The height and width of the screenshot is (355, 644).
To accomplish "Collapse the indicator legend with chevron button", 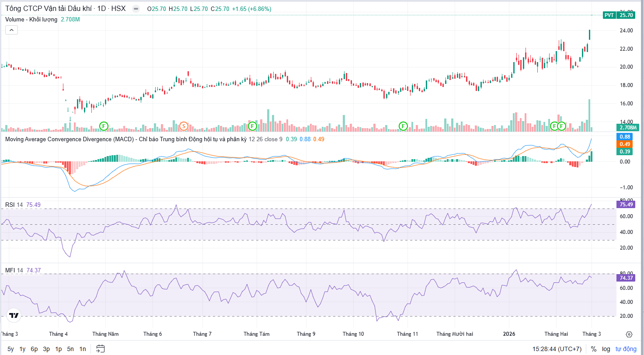I will pyautogui.click(x=11, y=30).
